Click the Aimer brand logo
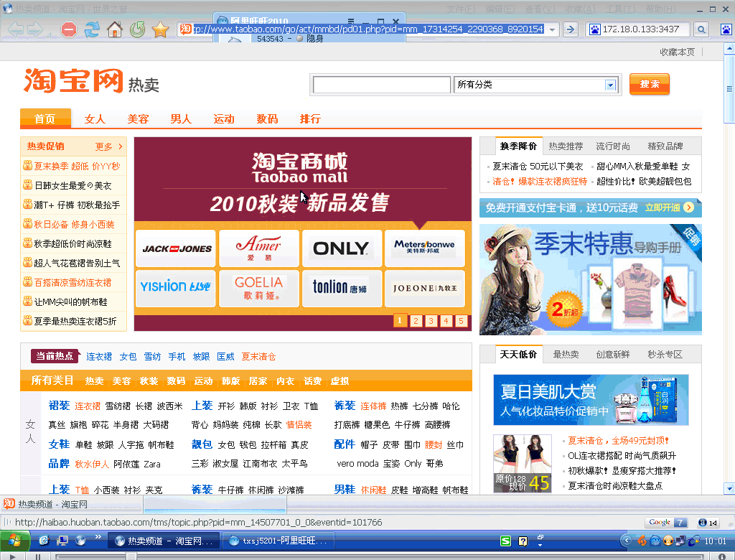 258,248
